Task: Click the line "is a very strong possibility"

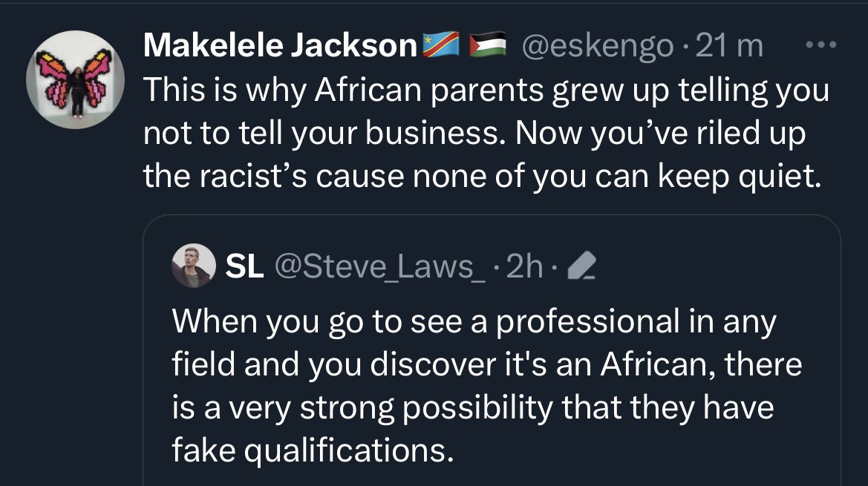Action: tap(473, 407)
